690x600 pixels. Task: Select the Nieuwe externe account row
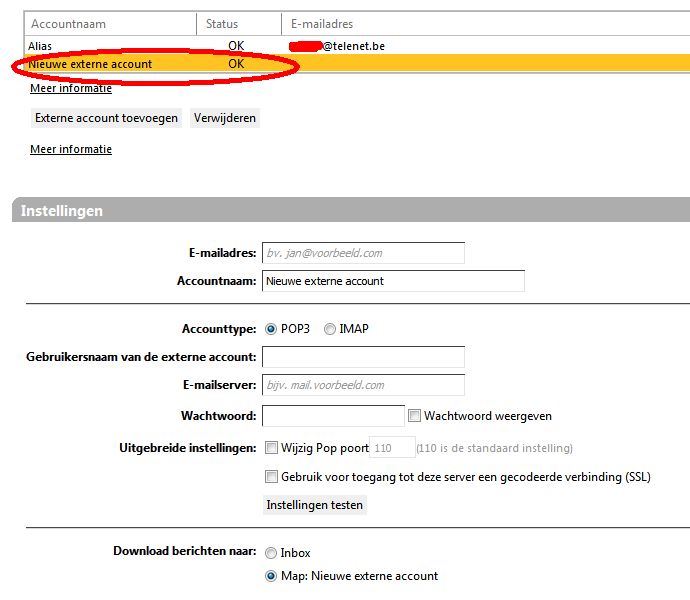90,64
